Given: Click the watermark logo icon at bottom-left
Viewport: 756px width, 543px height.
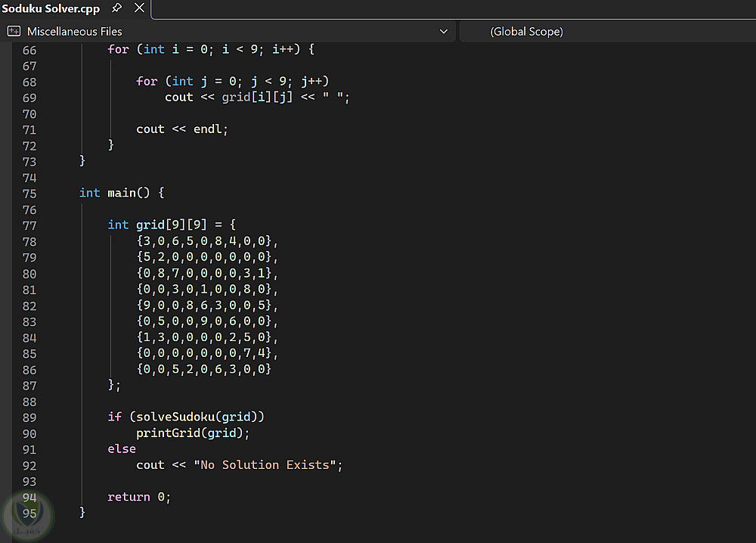Looking at the screenshot, I should pos(28,516).
